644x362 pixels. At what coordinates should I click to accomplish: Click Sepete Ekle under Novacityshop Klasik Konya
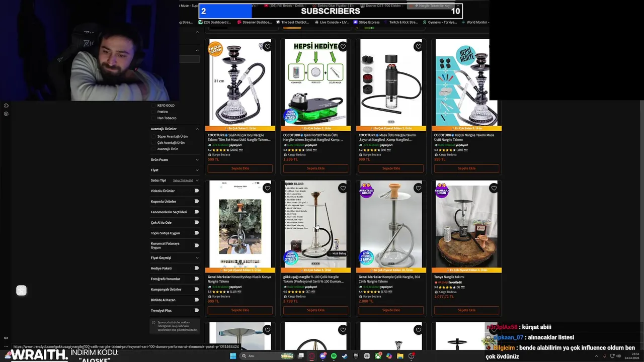tap(240, 310)
